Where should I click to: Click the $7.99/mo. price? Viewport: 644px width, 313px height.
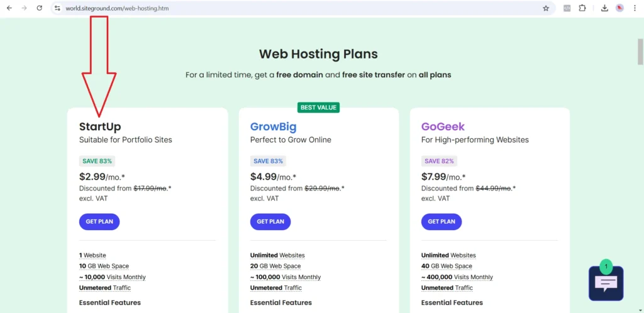(x=444, y=177)
